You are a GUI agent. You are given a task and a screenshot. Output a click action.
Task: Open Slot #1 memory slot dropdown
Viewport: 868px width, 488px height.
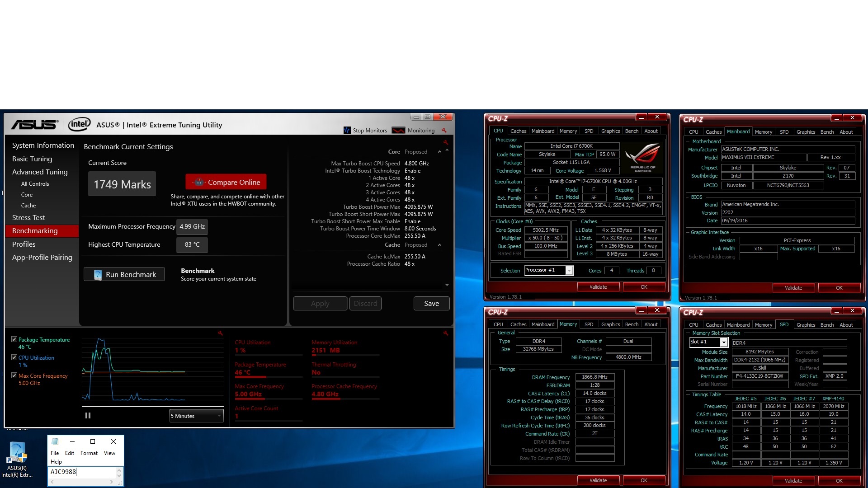click(x=708, y=342)
